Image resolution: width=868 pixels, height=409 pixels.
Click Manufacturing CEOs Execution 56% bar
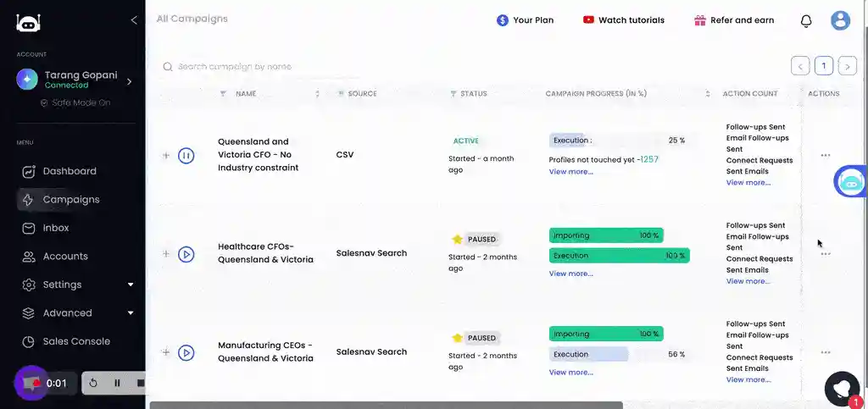click(x=619, y=354)
